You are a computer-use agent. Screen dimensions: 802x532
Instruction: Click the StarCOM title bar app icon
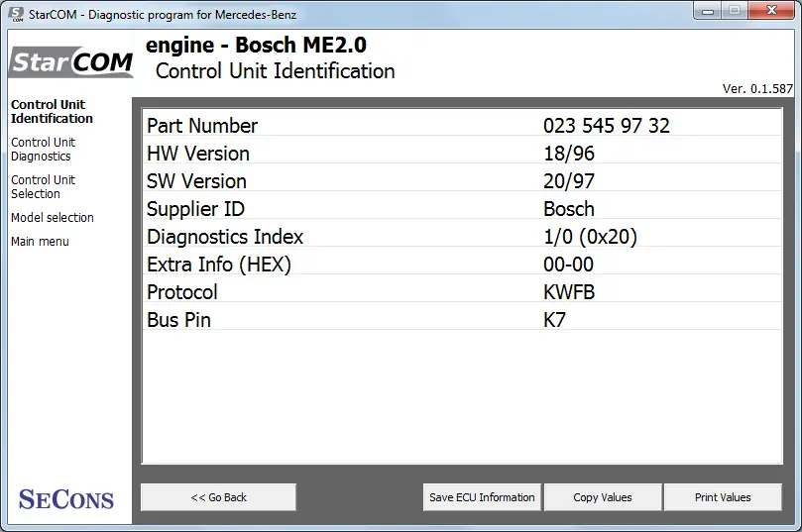[17, 14]
